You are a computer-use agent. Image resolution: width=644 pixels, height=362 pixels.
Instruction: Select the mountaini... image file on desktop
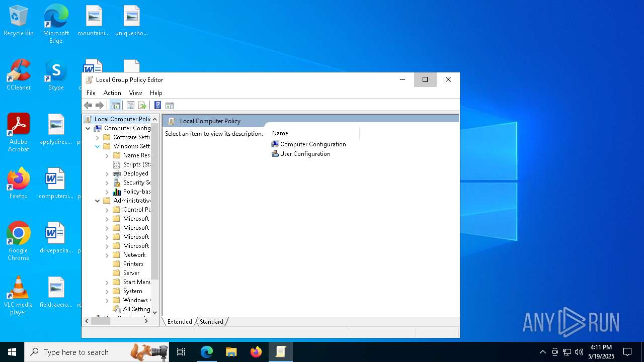click(x=94, y=21)
